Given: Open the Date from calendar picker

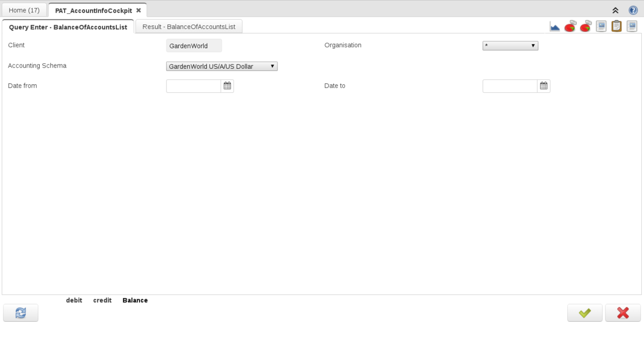Looking at the screenshot, I should (x=228, y=86).
